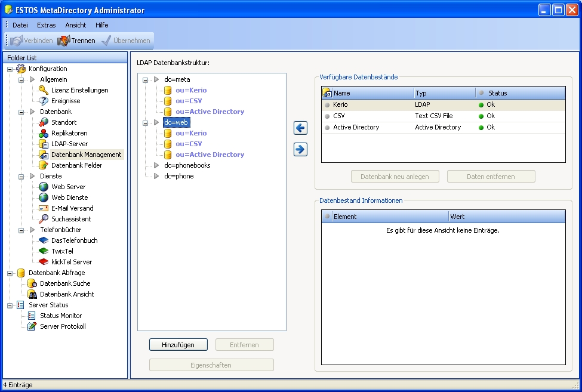Collapse the Datenbank node in folder list
This screenshot has height=392, width=582.
tap(21, 112)
